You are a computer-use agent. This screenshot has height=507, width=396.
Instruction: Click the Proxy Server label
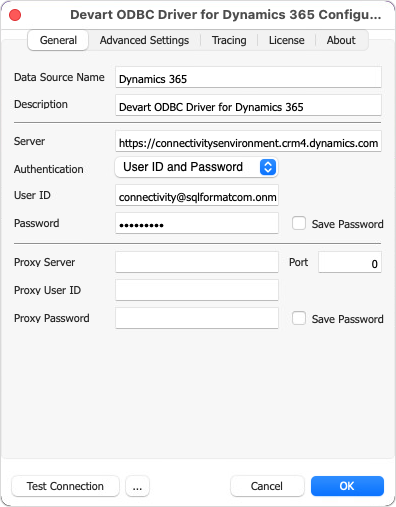pos(44,262)
